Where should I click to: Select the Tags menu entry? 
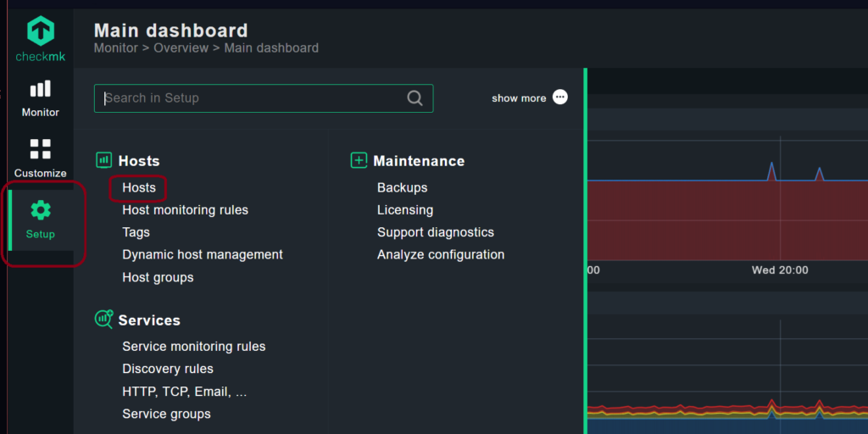click(136, 232)
